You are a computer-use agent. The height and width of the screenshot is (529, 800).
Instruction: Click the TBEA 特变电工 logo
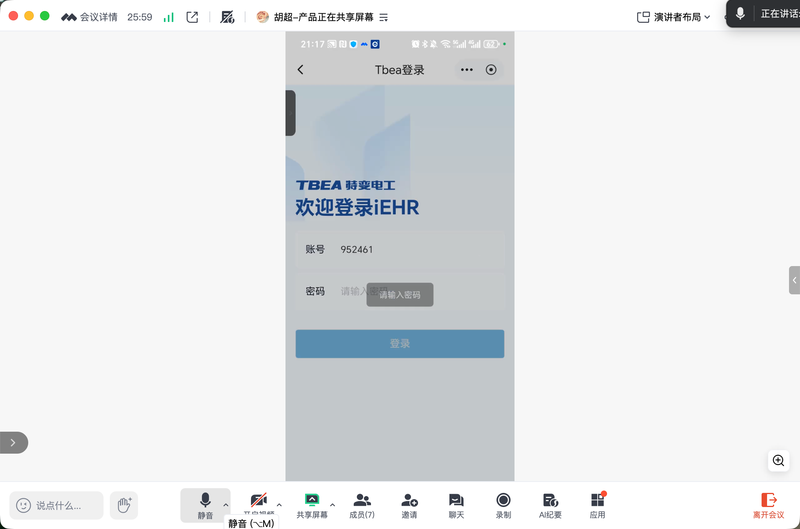(x=345, y=185)
